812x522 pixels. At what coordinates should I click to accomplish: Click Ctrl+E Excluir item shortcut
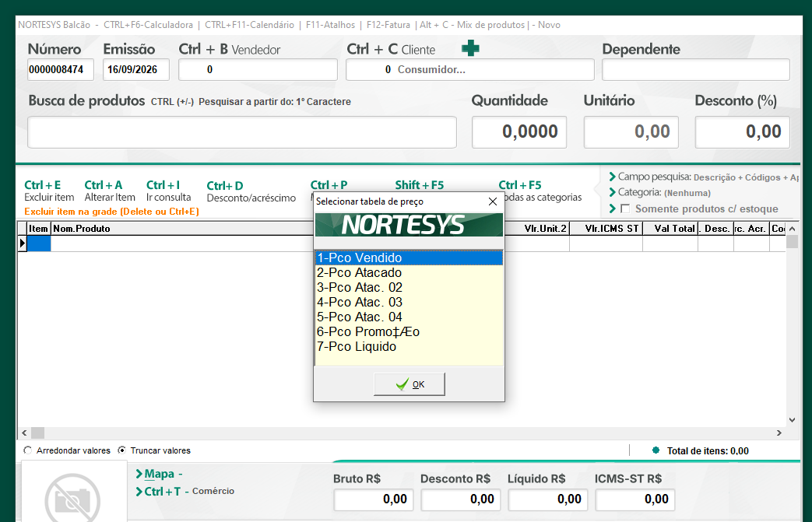49,191
